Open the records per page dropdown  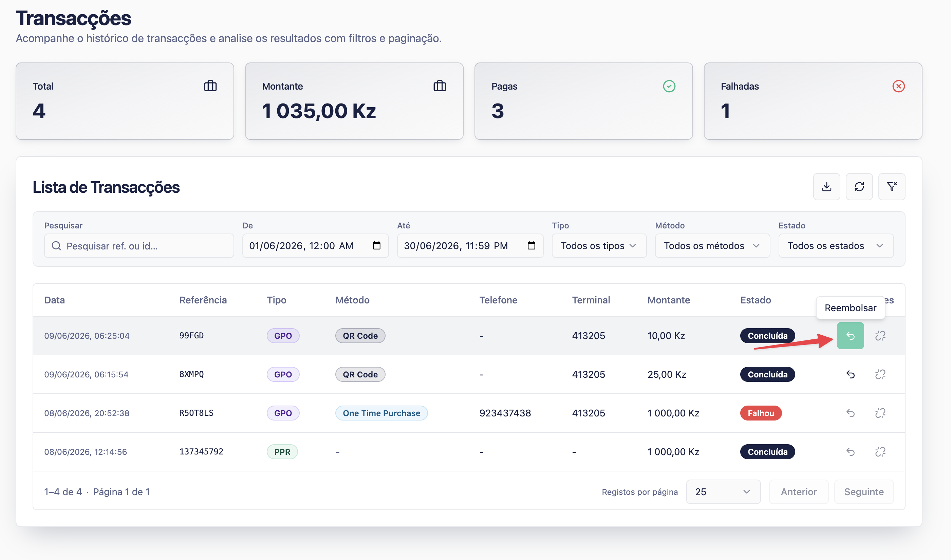723,492
